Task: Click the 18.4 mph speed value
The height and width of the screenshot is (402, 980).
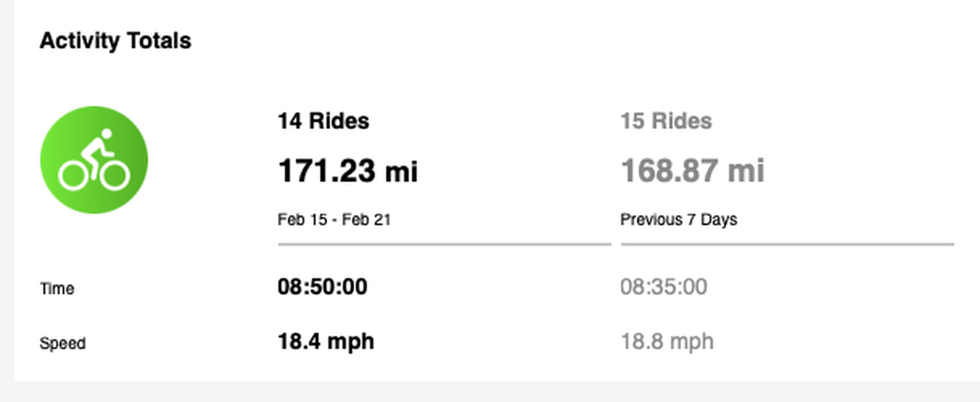Action: (x=326, y=341)
